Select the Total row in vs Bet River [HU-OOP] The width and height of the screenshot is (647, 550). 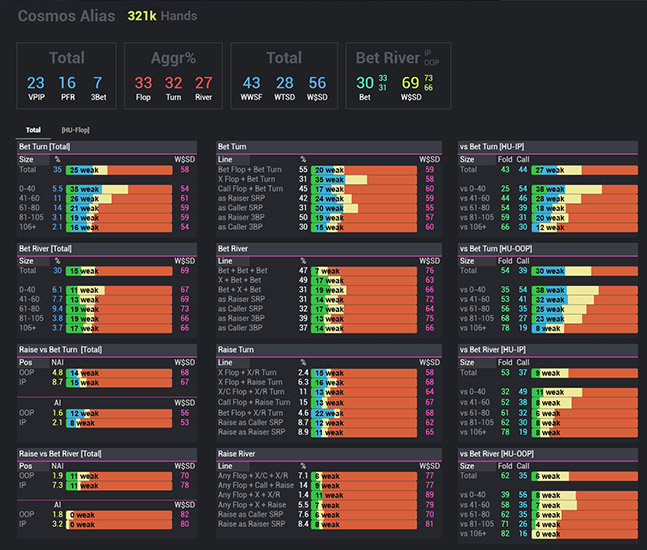pyautogui.click(x=468, y=477)
